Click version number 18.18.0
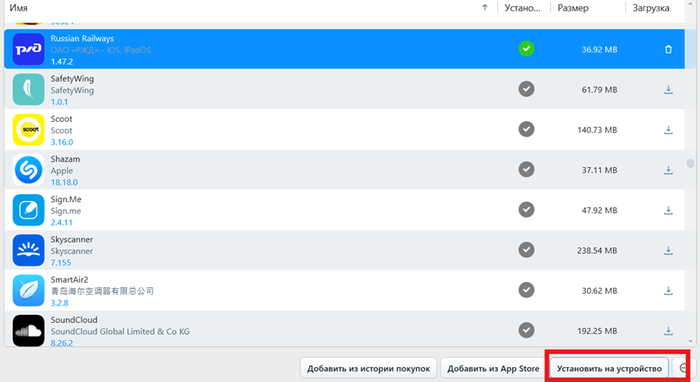 [64, 182]
